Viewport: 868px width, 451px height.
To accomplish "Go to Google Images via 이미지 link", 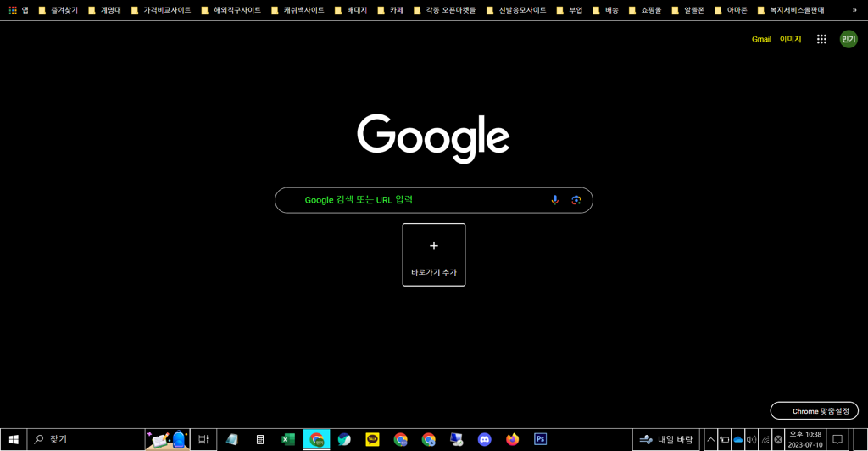I will (790, 39).
